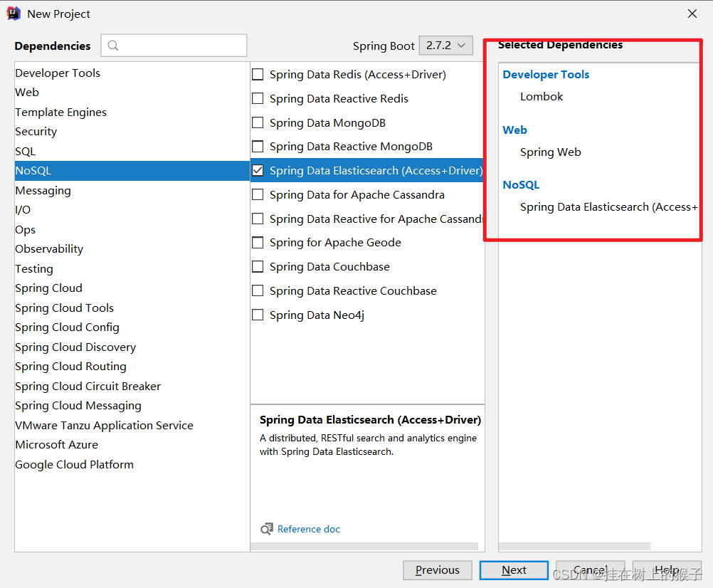The image size is (713, 588).
Task: Click the Reference doc icon
Action: [x=267, y=529]
